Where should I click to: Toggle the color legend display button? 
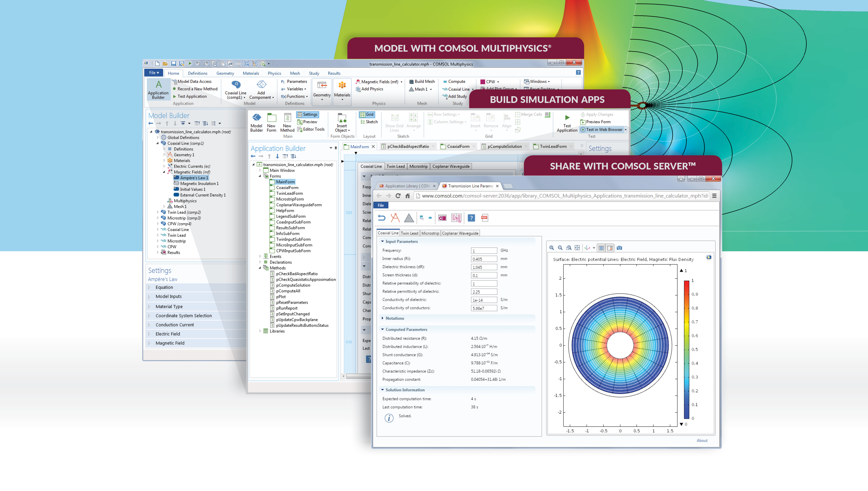[x=610, y=248]
